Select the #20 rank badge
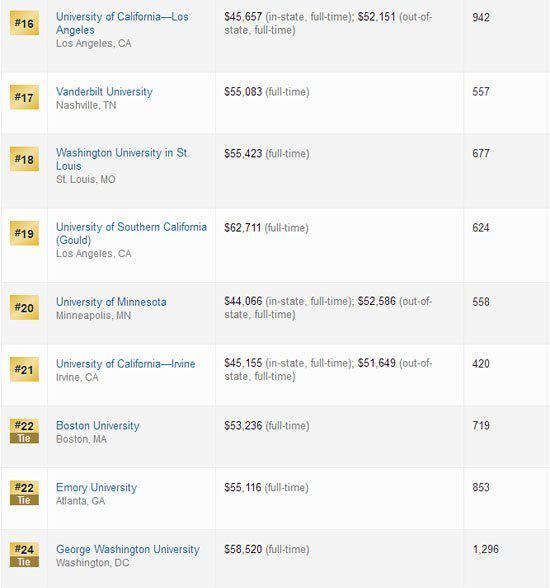The height and width of the screenshot is (588, 550). pos(24,308)
